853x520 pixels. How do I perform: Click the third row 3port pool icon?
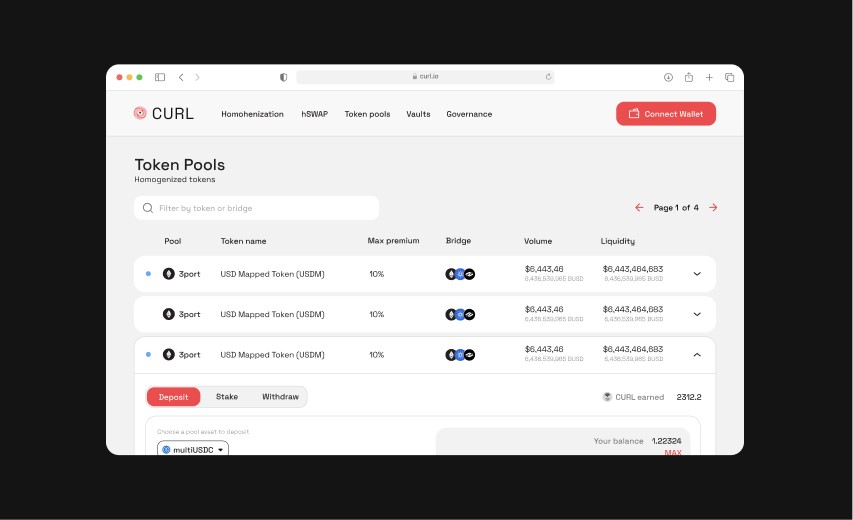coord(169,354)
